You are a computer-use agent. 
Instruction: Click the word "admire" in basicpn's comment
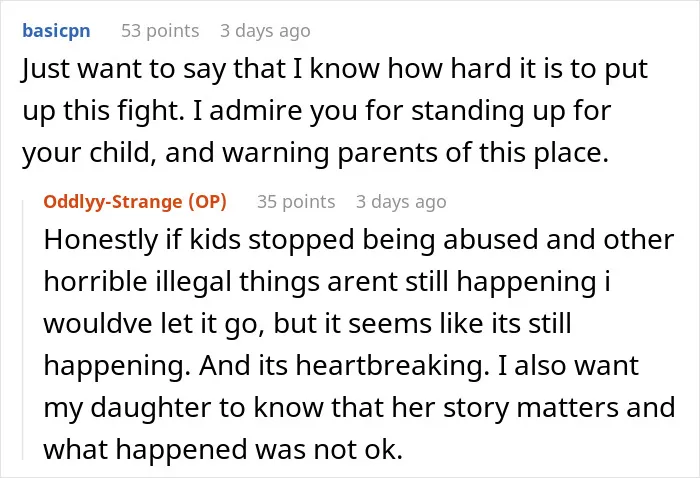coord(256,111)
